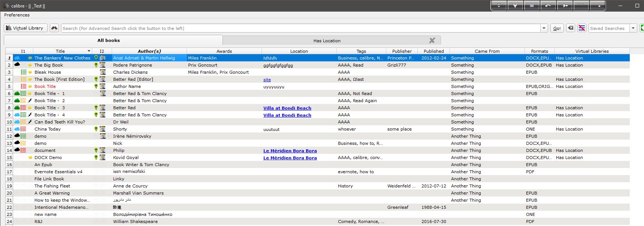Clear the search using the backspace icon
Screen dimensions: 644x226
click(570, 28)
